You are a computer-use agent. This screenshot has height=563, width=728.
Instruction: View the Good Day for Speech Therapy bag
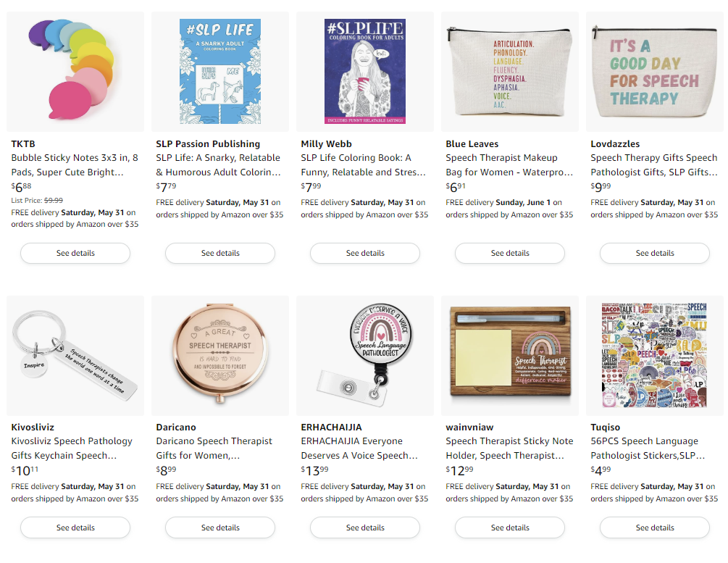pos(655,72)
